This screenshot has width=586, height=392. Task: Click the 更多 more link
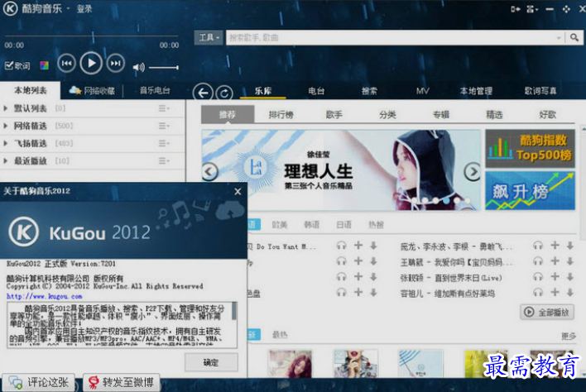click(569, 336)
